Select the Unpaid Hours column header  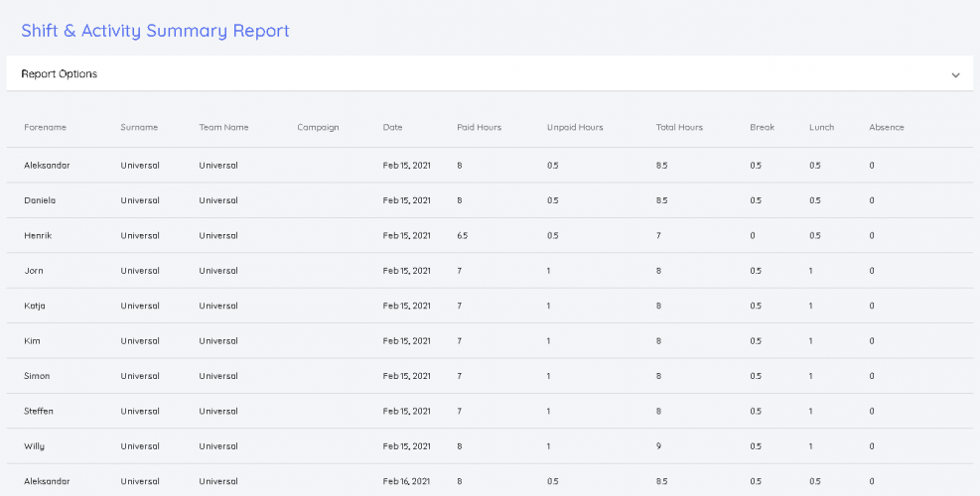[x=575, y=128]
